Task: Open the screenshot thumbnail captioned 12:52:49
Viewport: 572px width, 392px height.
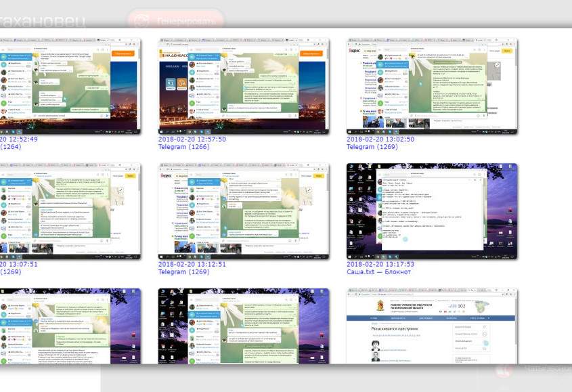Action: [70, 86]
